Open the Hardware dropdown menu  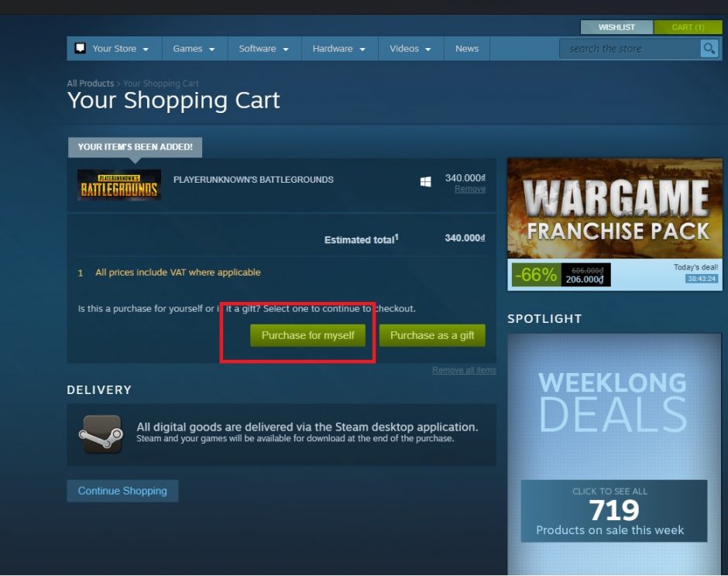point(339,48)
